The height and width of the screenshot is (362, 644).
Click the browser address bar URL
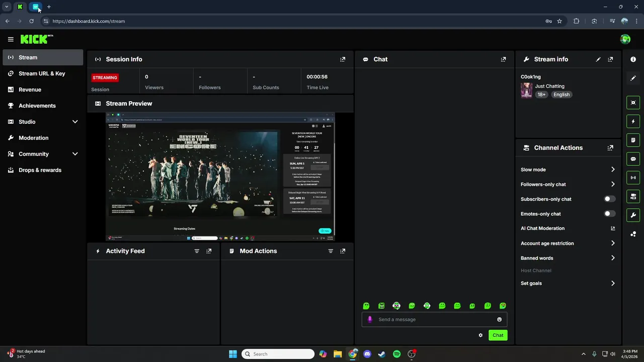coord(89,21)
